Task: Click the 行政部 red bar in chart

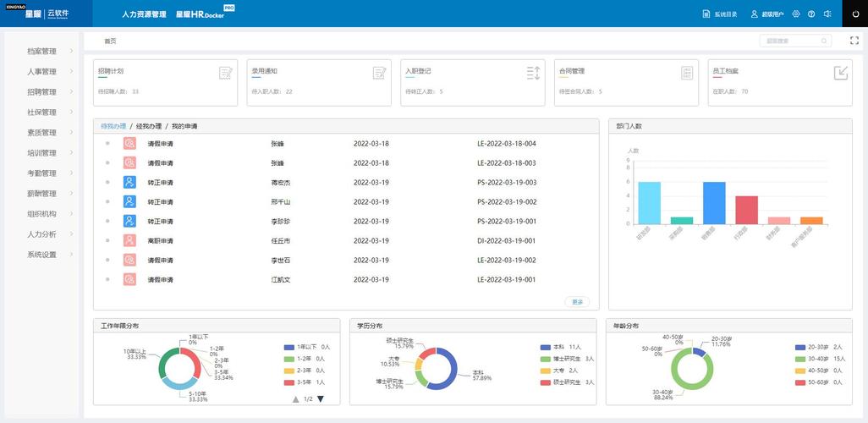Action: click(x=747, y=211)
